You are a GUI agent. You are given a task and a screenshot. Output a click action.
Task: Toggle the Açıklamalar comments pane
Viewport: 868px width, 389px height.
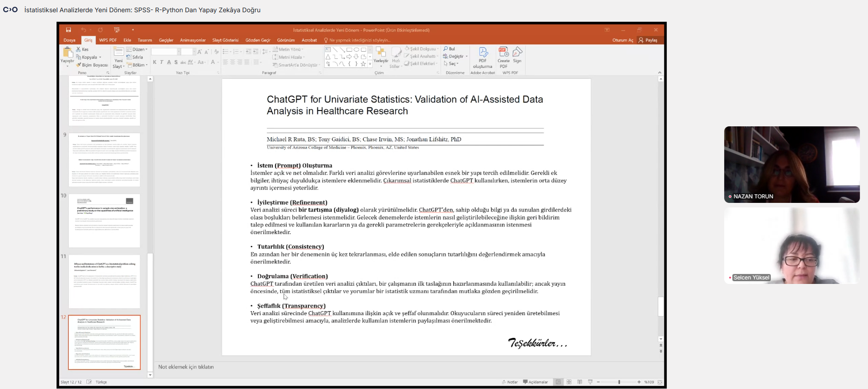(535, 382)
